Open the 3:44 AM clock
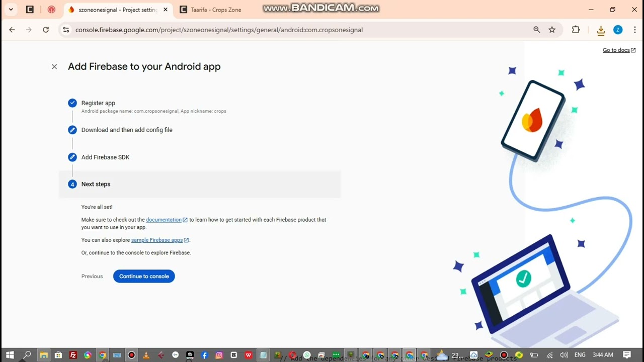 [603, 355]
